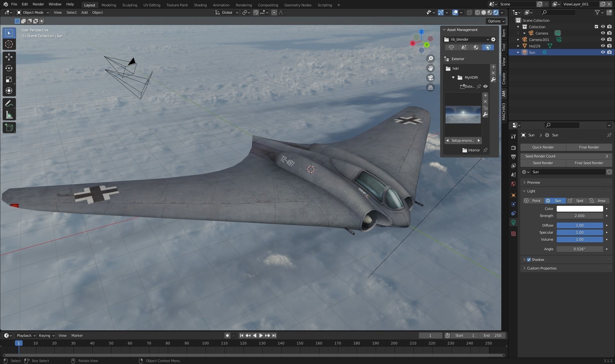Screen dimensions: 615x364
Task: Select the Annotate tool
Action: [x=9, y=104]
